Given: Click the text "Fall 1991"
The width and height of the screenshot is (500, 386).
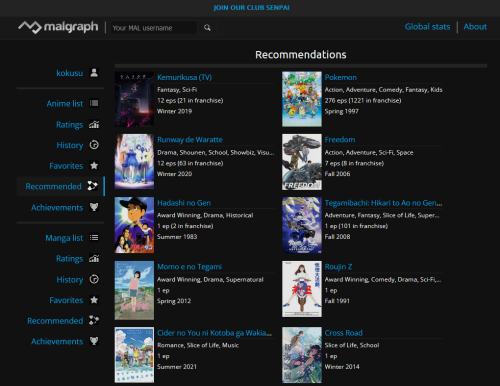Looking at the screenshot, I should [337, 301].
